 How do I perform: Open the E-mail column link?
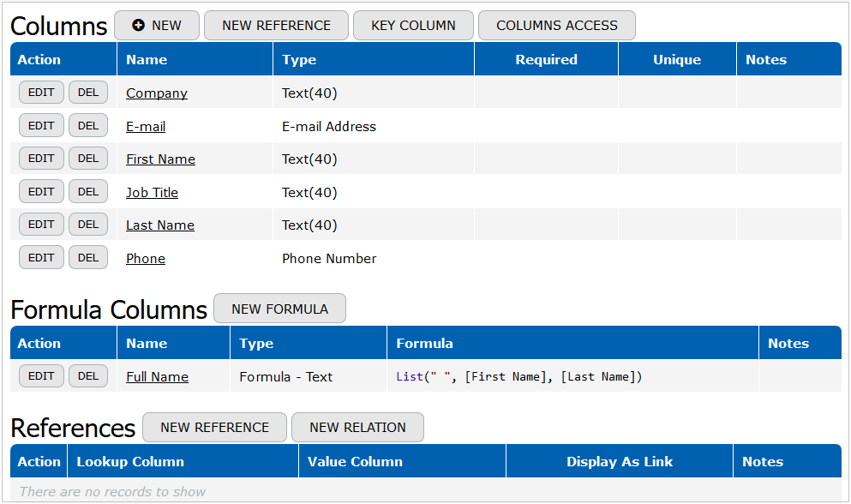tap(146, 127)
